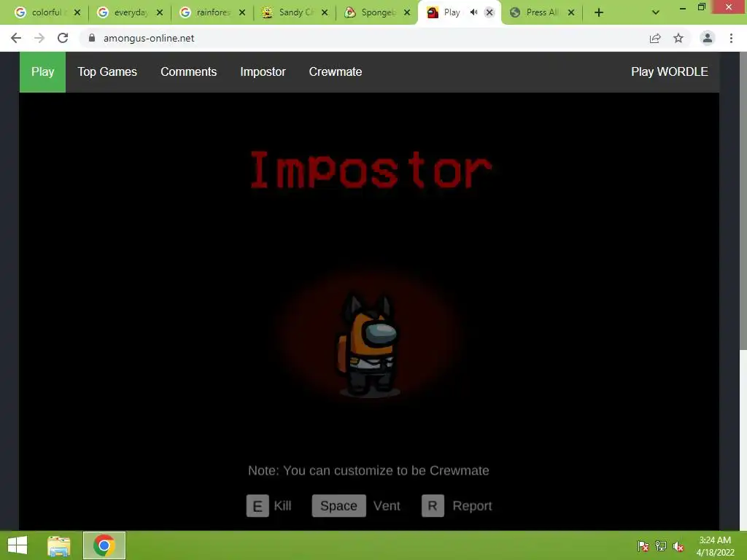
Task: Open the Impostor page link
Action: [263, 72]
